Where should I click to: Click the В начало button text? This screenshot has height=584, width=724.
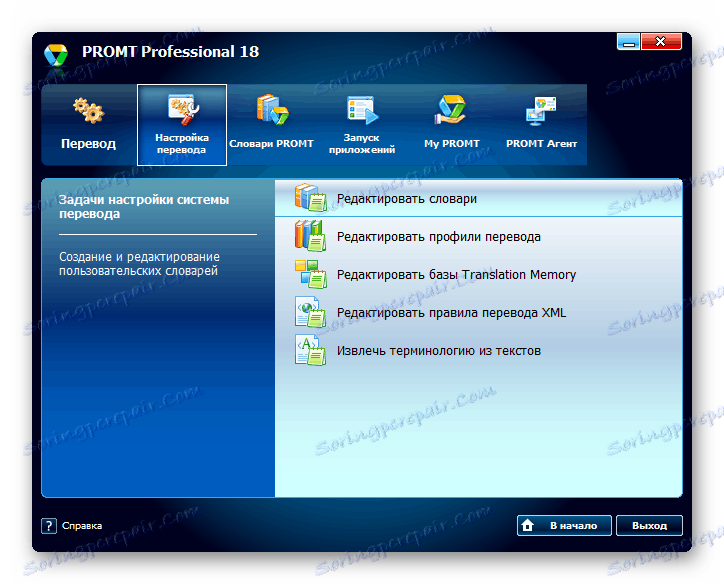click(x=573, y=525)
